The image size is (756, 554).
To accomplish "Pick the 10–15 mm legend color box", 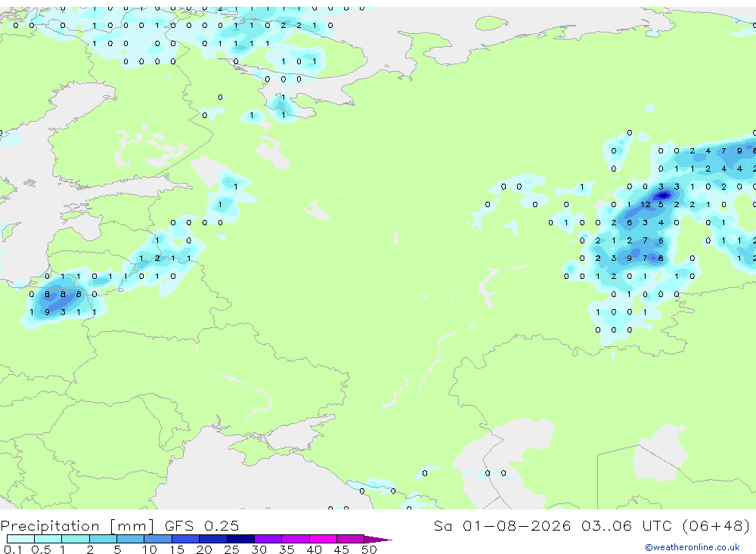I will 158,539.
